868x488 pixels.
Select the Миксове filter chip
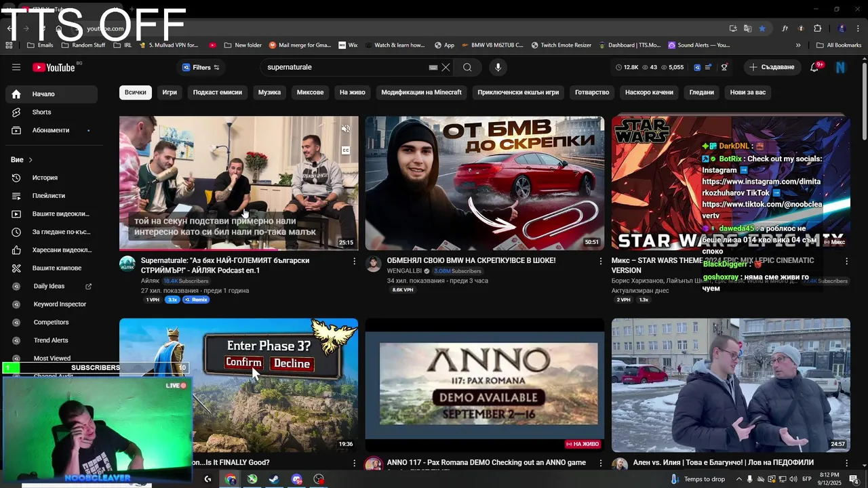310,92
